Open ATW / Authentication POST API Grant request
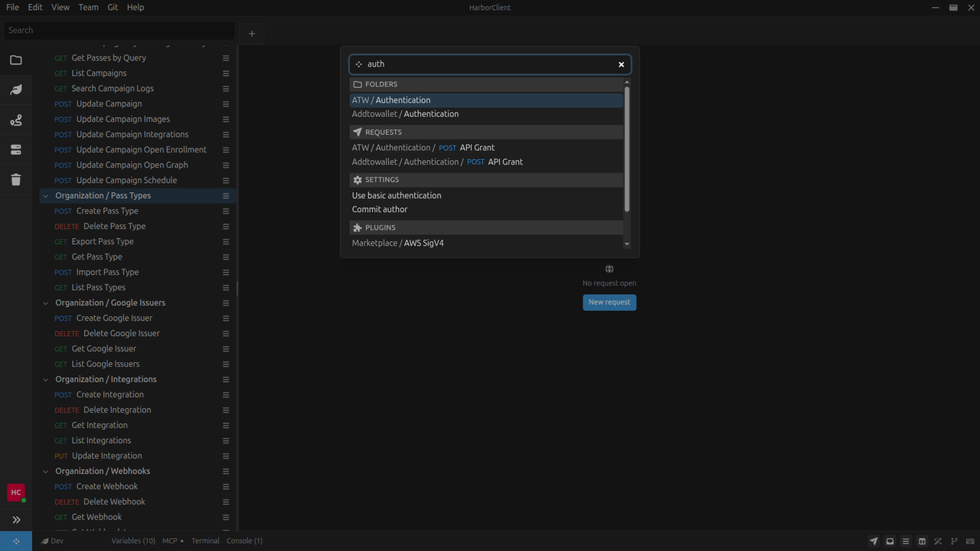Viewport: 980px width, 551px height. [x=487, y=148]
